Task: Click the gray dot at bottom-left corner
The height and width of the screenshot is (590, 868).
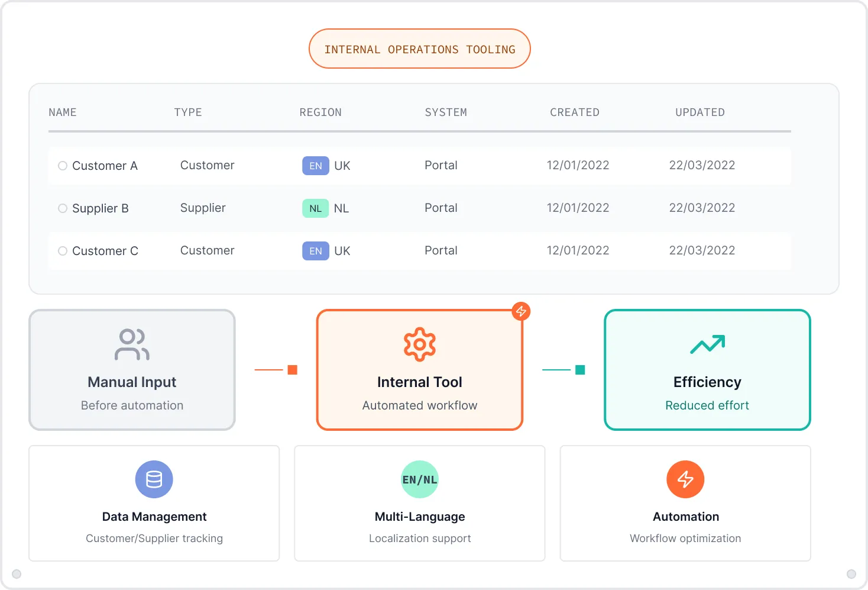Action: tap(17, 573)
